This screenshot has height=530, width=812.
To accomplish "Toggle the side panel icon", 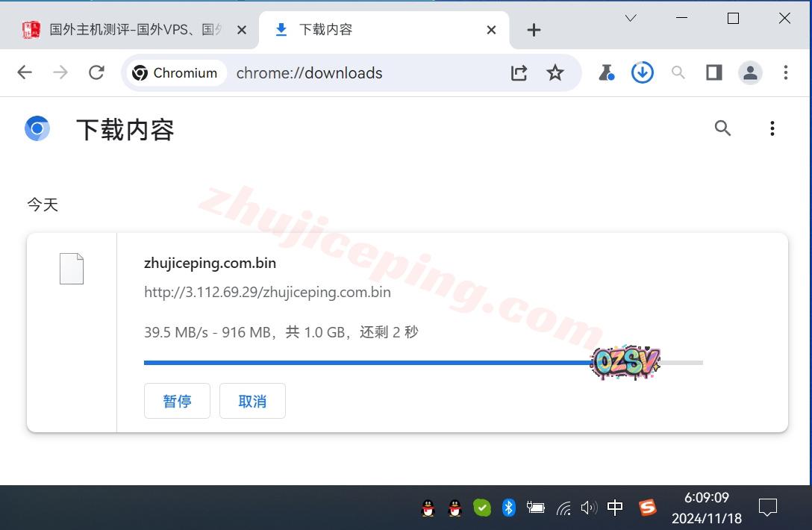I will click(714, 72).
